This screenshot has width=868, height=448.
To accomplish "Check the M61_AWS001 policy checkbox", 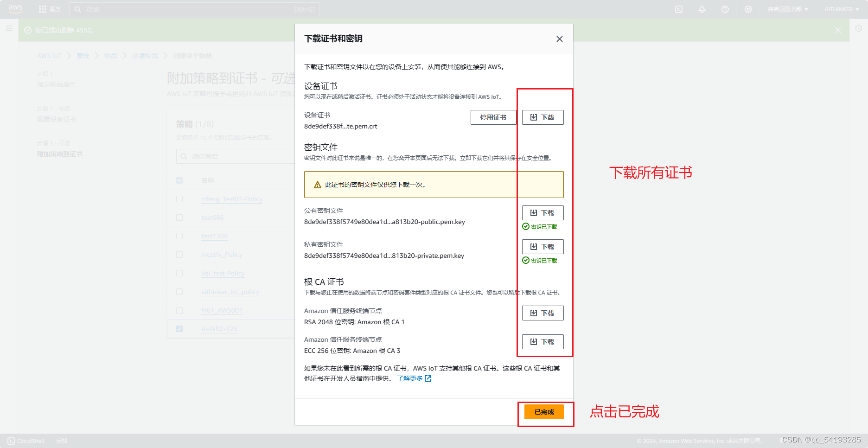I will [x=179, y=310].
